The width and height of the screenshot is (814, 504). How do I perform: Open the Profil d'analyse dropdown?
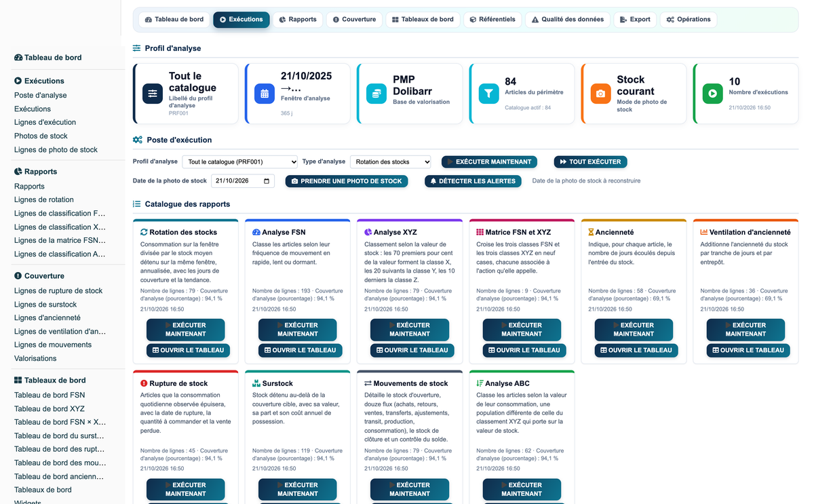(241, 162)
